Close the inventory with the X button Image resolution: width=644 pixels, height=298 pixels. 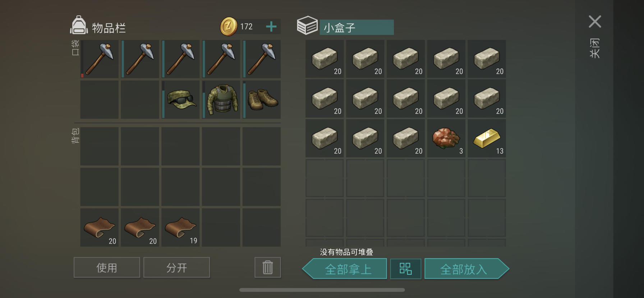[595, 22]
